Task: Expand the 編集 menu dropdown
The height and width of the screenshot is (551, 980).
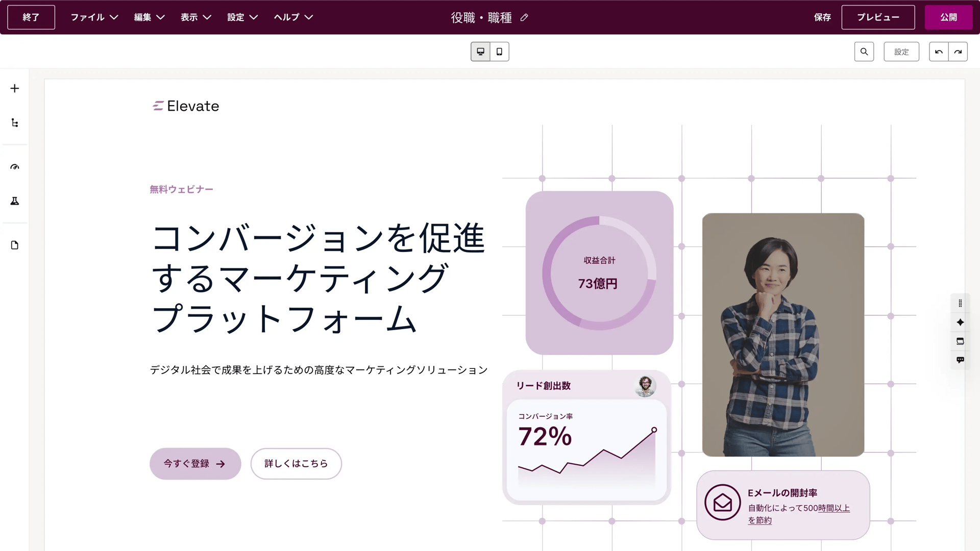Action: pyautogui.click(x=149, y=17)
